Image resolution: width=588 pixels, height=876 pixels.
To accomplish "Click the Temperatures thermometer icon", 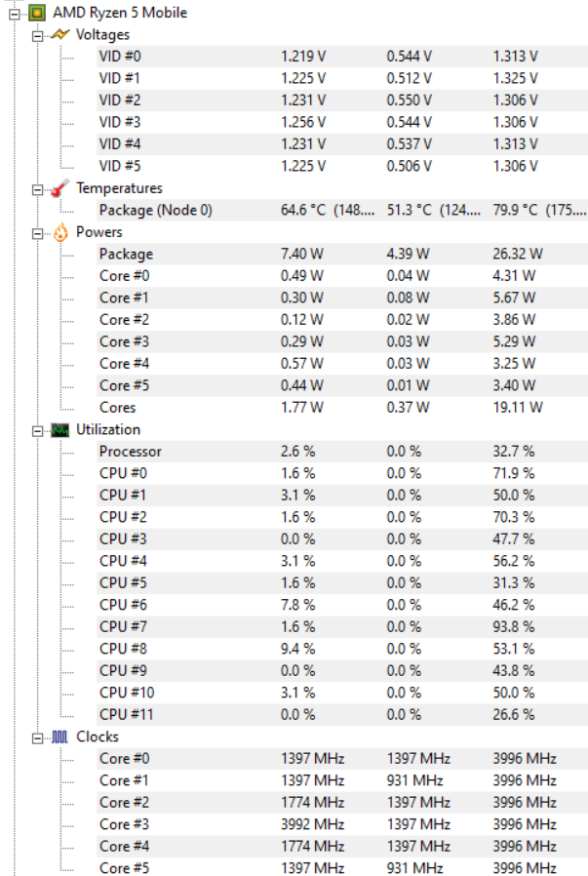I will 60,188.
